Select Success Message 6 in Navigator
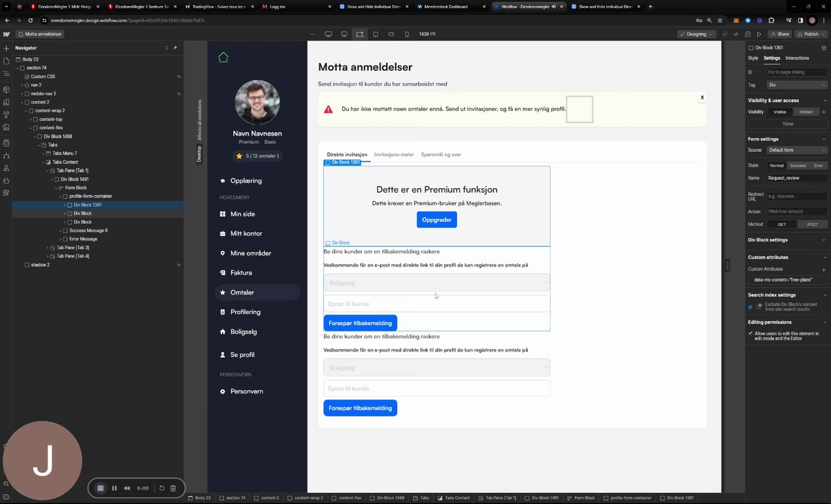831x504 pixels. pyautogui.click(x=88, y=230)
